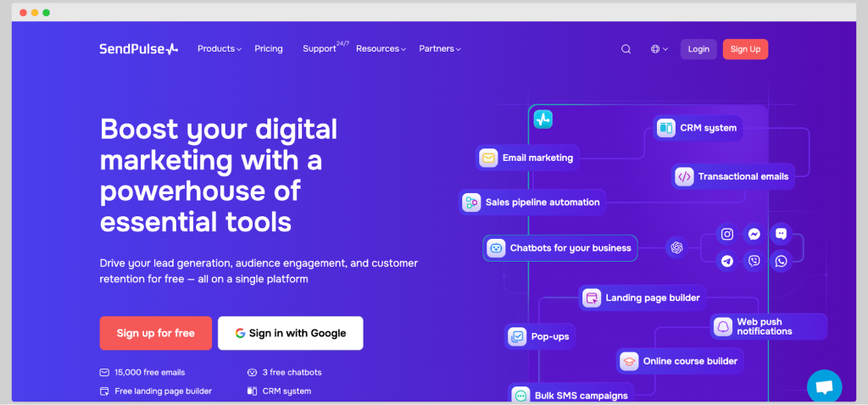Expand the Products menu
This screenshot has height=405, width=868.
(220, 48)
